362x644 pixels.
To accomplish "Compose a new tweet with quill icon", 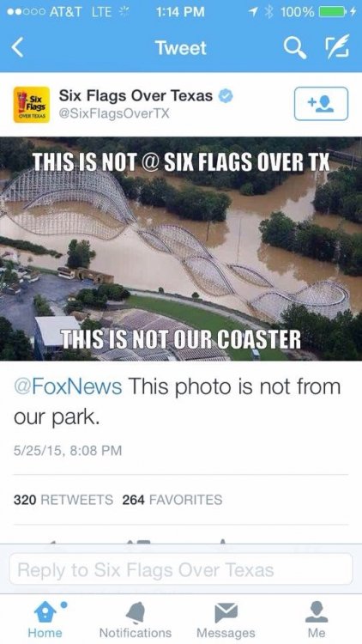I will (x=338, y=46).
